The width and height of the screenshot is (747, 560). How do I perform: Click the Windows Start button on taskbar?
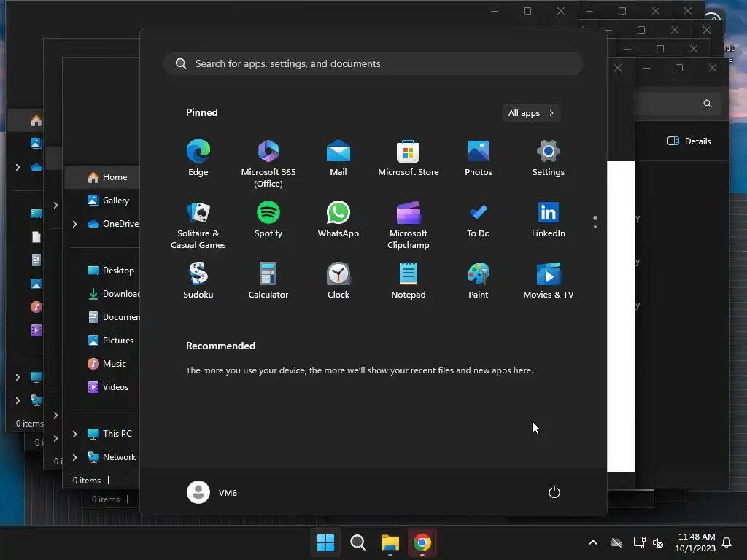pyautogui.click(x=325, y=542)
